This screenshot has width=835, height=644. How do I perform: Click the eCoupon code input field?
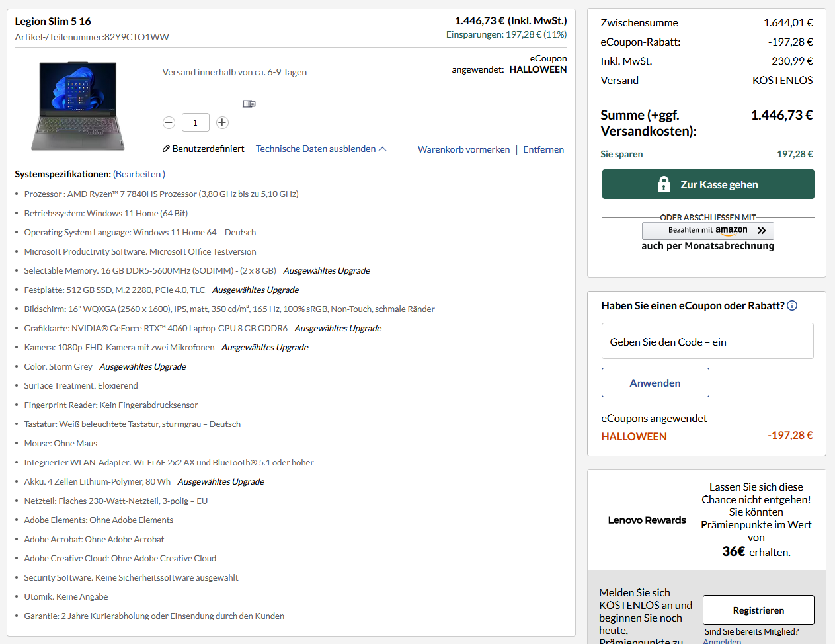tap(707, 341)
